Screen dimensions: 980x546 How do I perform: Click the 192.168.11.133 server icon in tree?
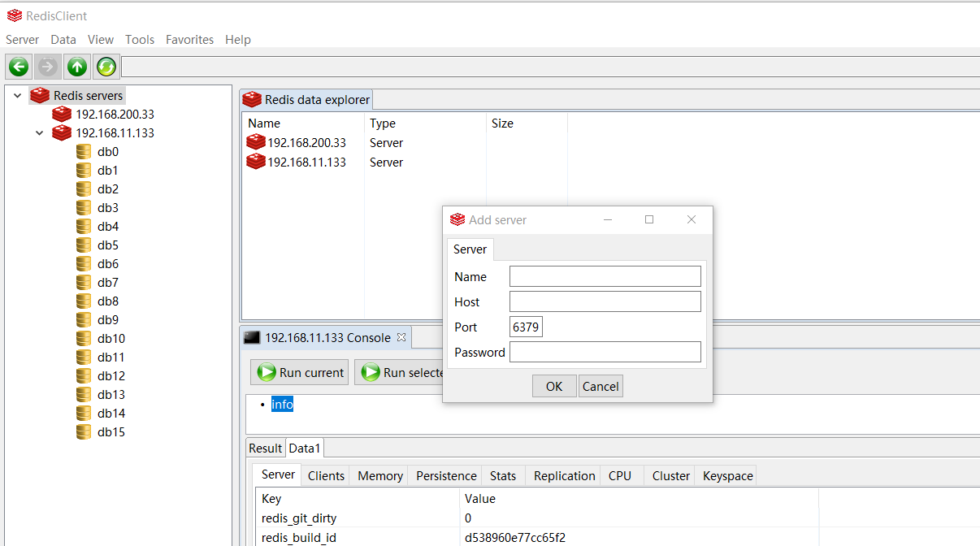tap(62, 132)
